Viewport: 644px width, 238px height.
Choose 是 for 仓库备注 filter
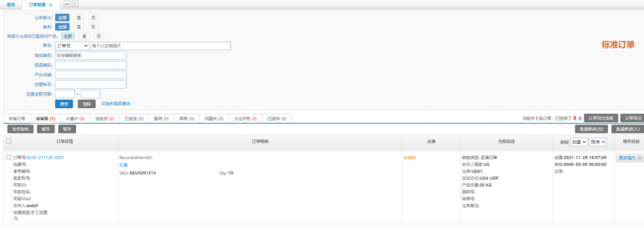pyautogui.click(x=77, y=17)
